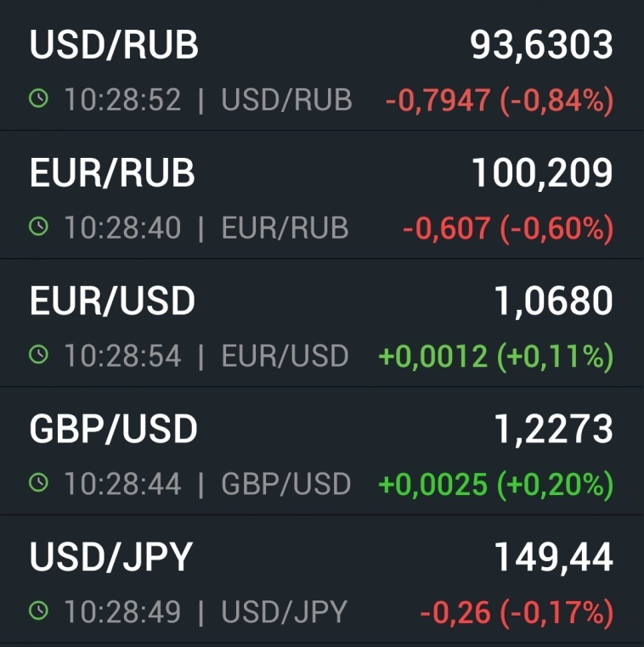The width and height of the screenshot is (644, 647).
Task: Click the clock icon in USD/RUB row
Action: 38,100
